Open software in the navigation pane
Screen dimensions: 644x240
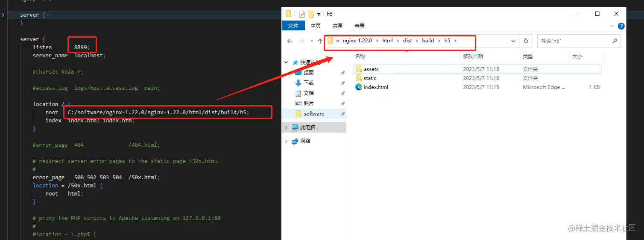pyautogui.click(x=314, y=114)
